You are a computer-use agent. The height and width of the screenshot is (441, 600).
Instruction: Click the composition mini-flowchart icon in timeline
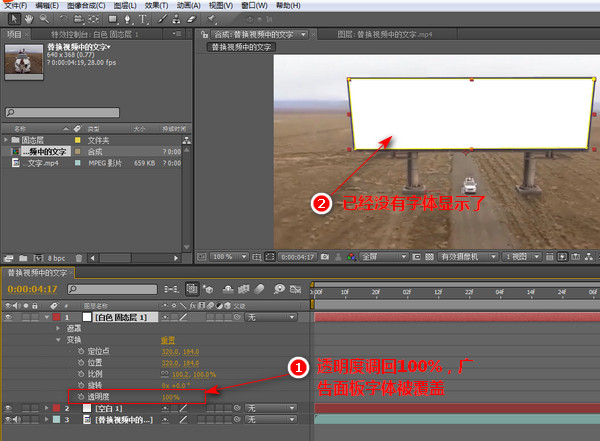[x=171, y=289]
